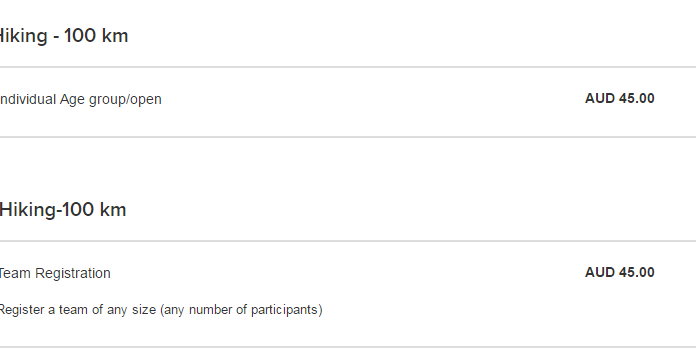
Task: Select the Individual Age group/open option
Action: [x=80, y=99]
